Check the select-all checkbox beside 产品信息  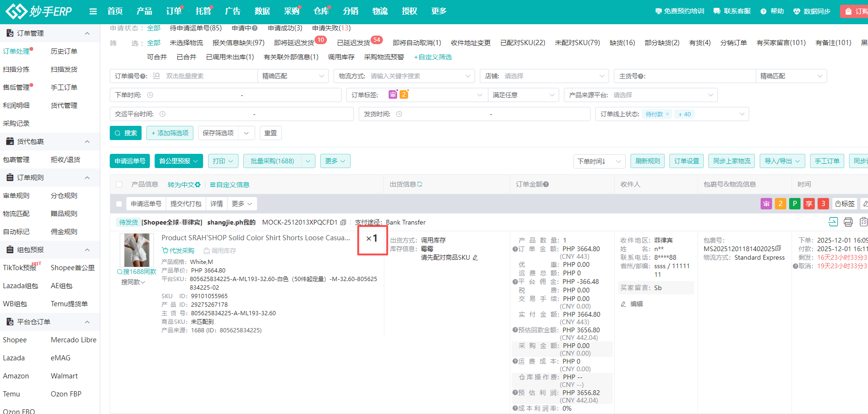119,185
